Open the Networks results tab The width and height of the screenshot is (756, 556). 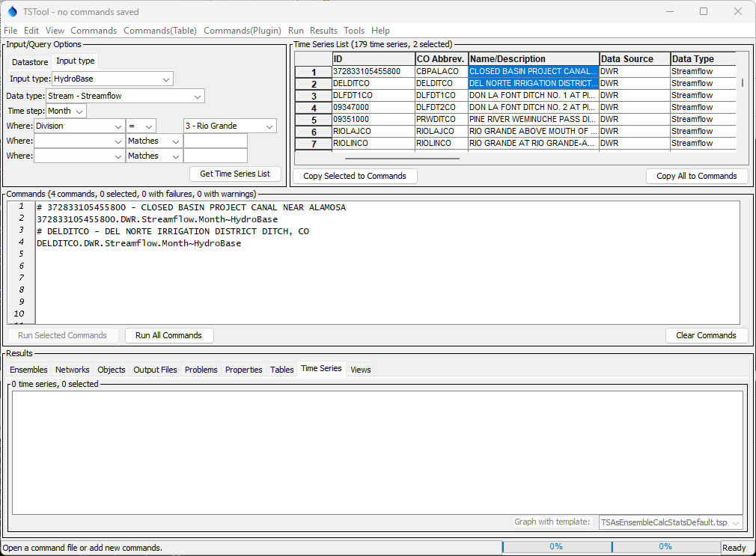(x=73, y=370)
